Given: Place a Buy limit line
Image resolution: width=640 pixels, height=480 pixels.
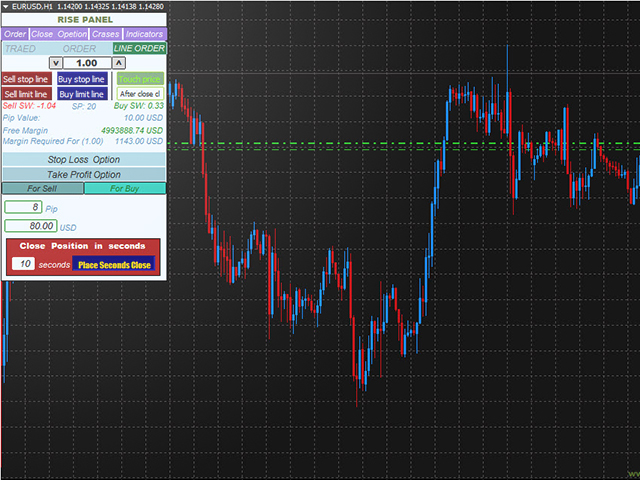Looking at the screenshot, I should (x=82, y=94).
